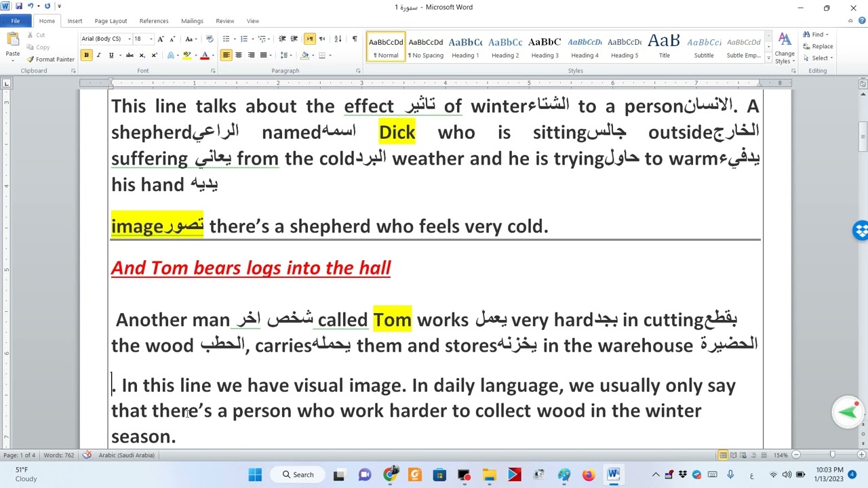Open line spacing dropdown
Screen dimensions: 868x488
[x=286, y=56]
